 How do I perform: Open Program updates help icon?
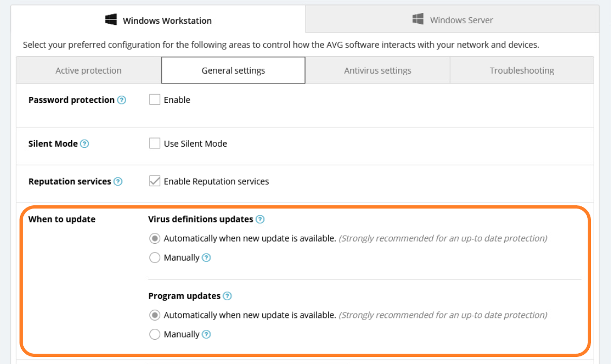(227, 296)
